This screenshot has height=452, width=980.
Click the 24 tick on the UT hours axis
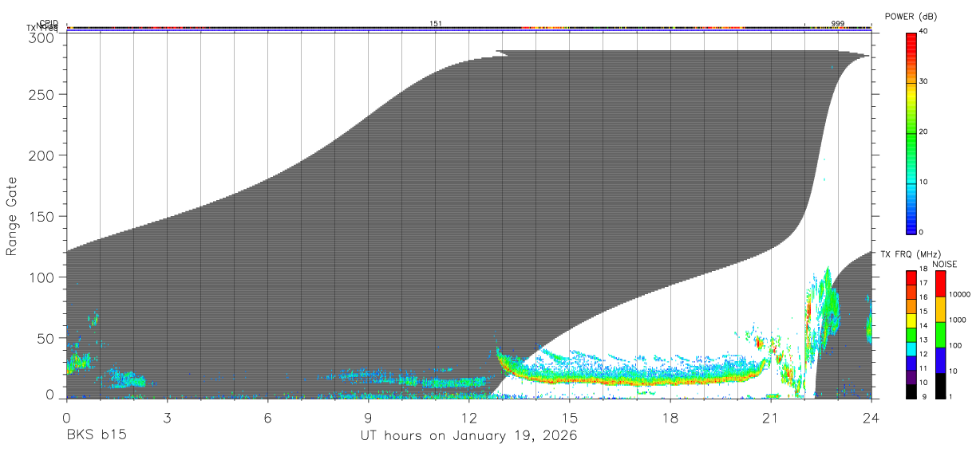871,417
